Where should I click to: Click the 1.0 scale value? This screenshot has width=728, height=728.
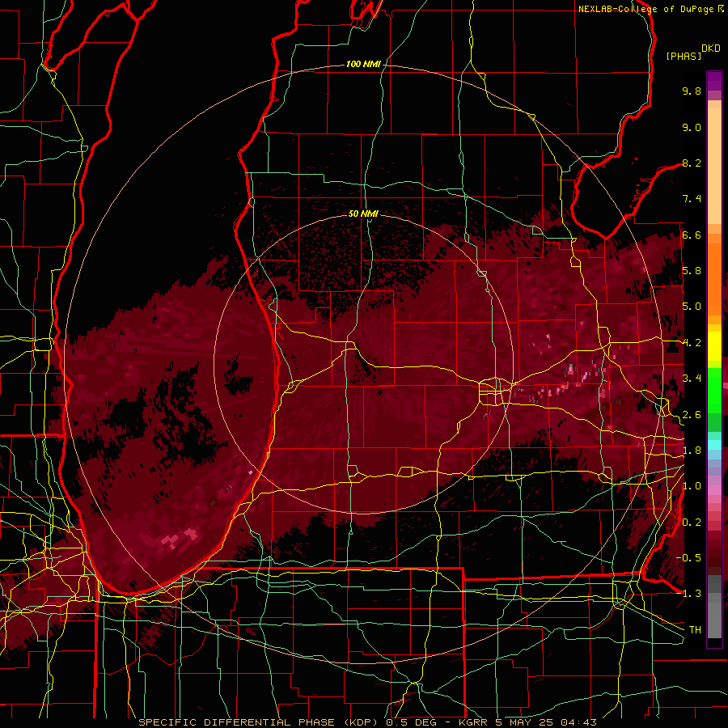(692, 486)
